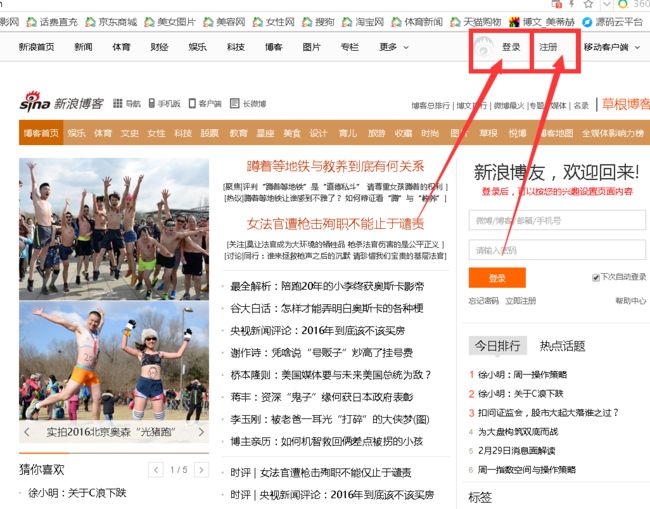Click the 光猪跑 runners photo thumbnail
The image size is (650, 509).
coord(114,361)
